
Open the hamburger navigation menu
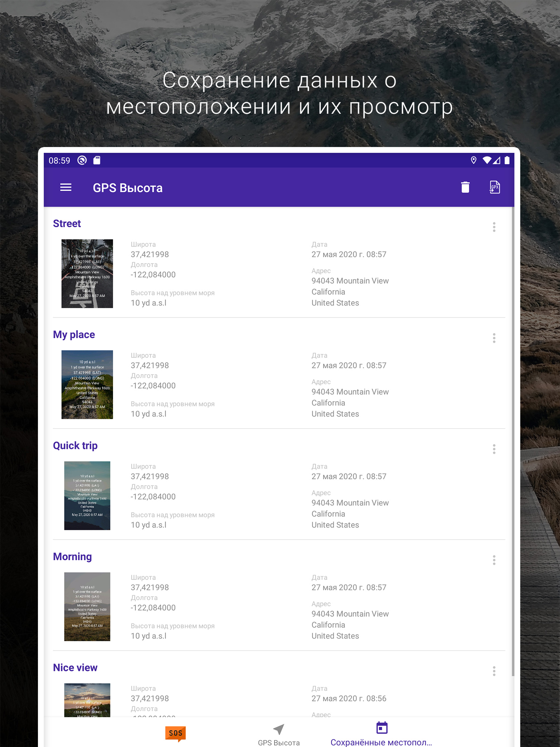[66, 187]
